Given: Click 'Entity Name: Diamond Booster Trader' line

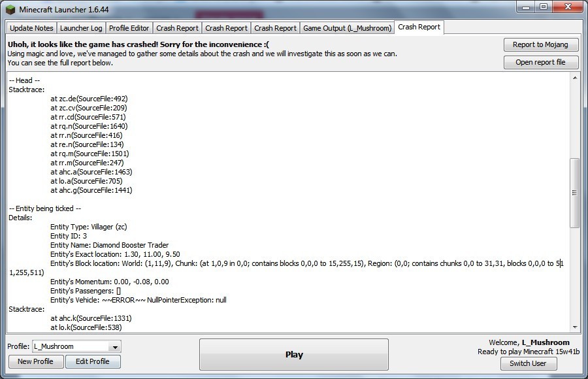Looking at the screenshot, I should coord(110,245).
